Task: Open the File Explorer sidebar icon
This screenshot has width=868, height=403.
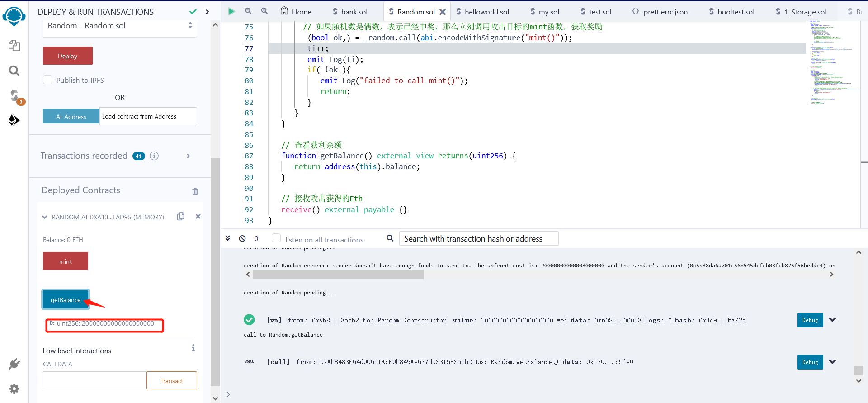Action: click(14, 45)
